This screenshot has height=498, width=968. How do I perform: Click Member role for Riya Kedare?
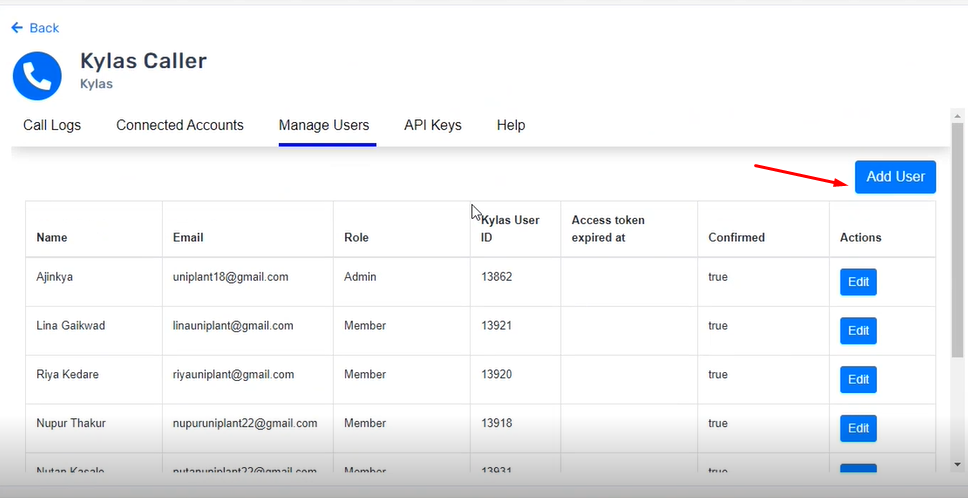coord(365,375)
